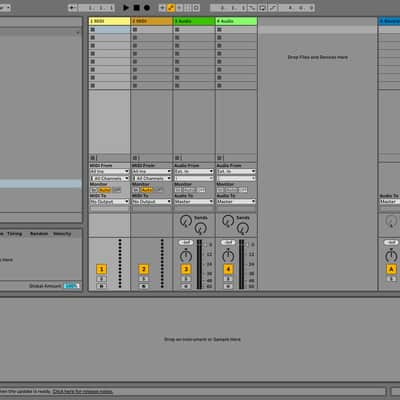The image size is (400, 400).
Task: Adjust the Send A knob on track 3
Action: pos(185,221)
